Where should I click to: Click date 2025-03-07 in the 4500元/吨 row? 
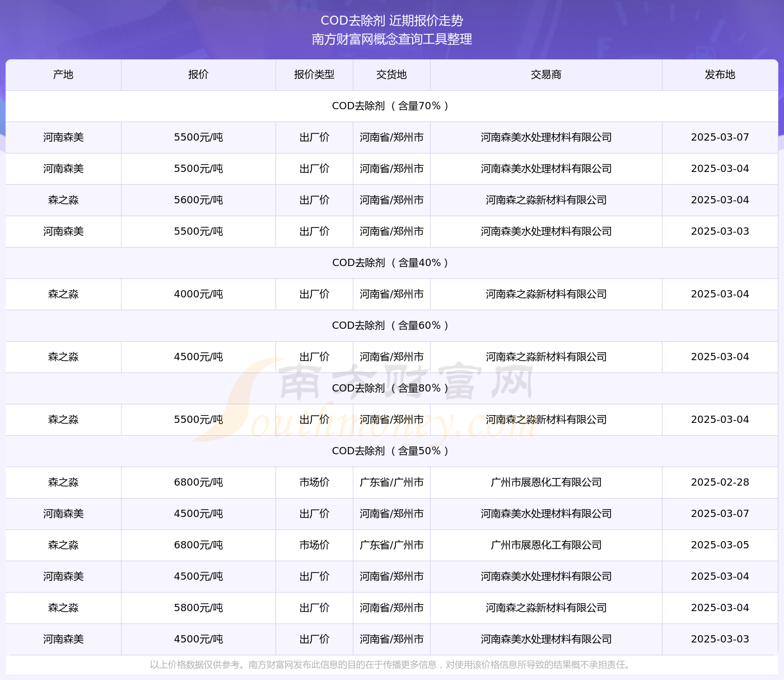click(x=720, y=514)
